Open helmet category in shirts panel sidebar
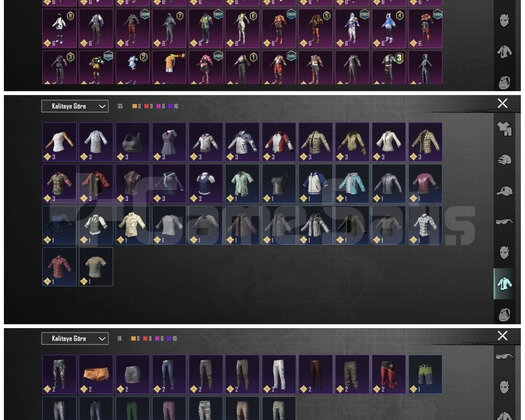 (x=504, y=160)
